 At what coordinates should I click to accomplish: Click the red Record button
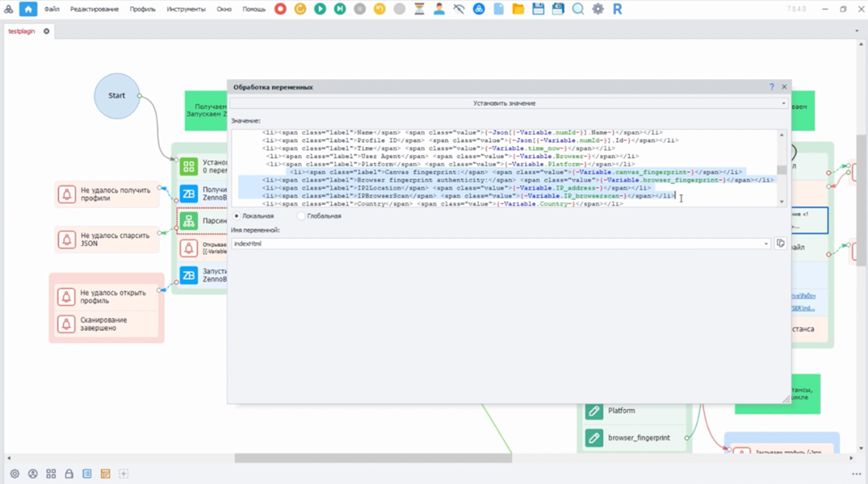280,9
